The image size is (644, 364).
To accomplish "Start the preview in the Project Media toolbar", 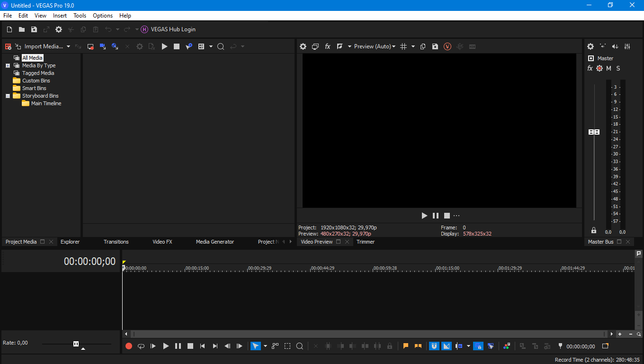I will (164, 46).
